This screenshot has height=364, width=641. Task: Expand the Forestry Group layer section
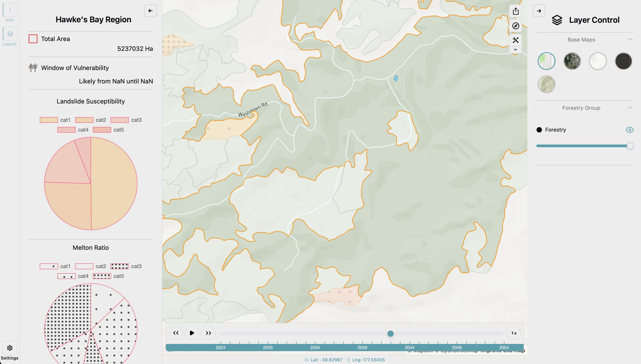coord(630,108)
